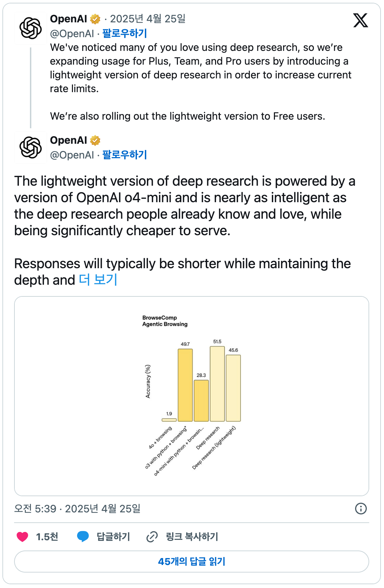Click the @OpenAI handle in the second tweet
The width and height of the screenshot is (384, 588).
click(72, 155)
